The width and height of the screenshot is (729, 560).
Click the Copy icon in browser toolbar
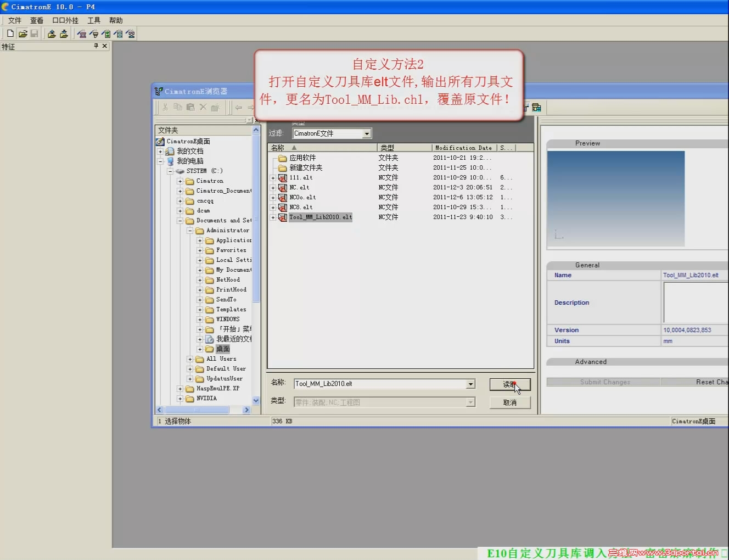(178, 107)
